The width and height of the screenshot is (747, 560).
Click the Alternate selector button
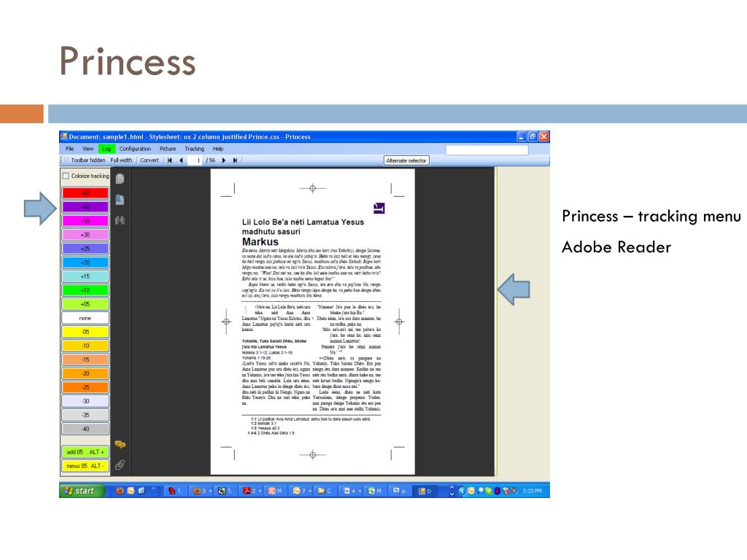click(406, 160)
